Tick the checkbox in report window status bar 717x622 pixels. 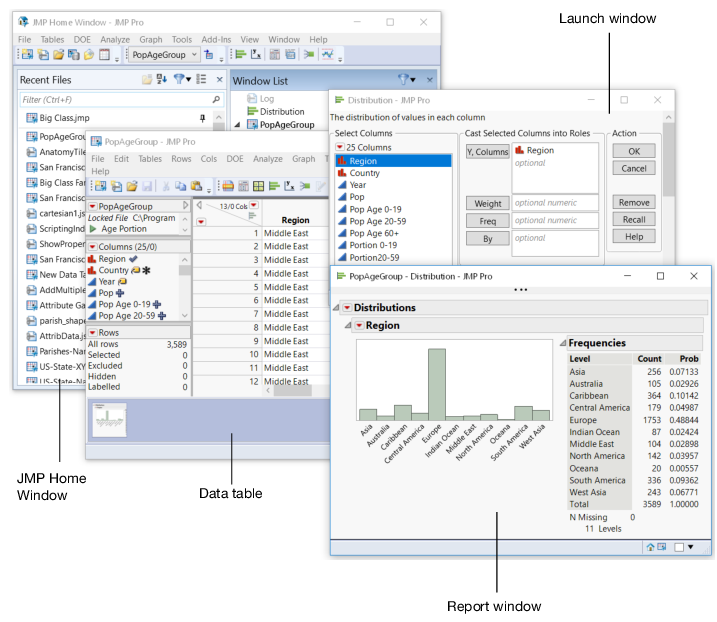point(680,547)
